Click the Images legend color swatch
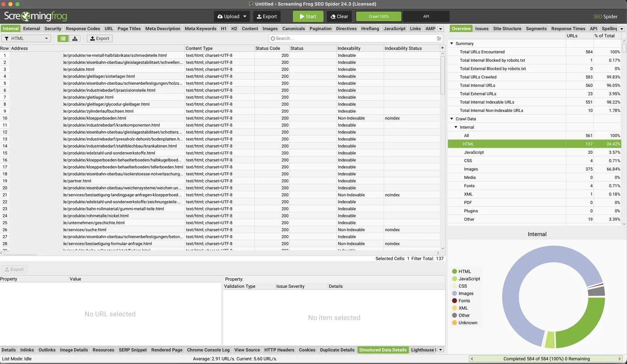 pyautogui.click(x=455, y=293)
